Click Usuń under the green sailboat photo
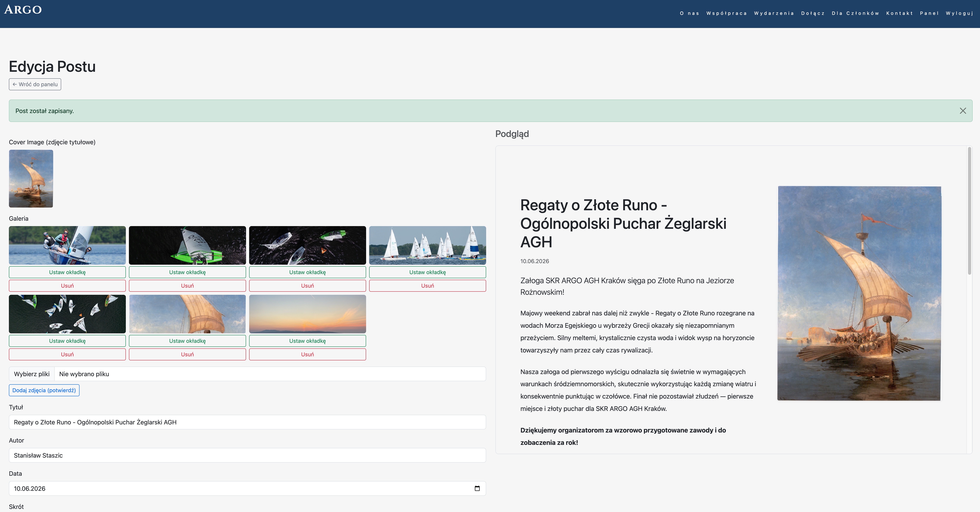 pyautogui.click(x=188, y=286)
